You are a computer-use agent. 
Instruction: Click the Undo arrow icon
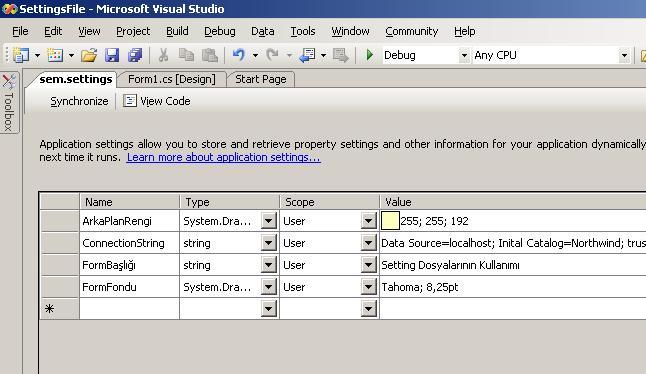[239, 55]
